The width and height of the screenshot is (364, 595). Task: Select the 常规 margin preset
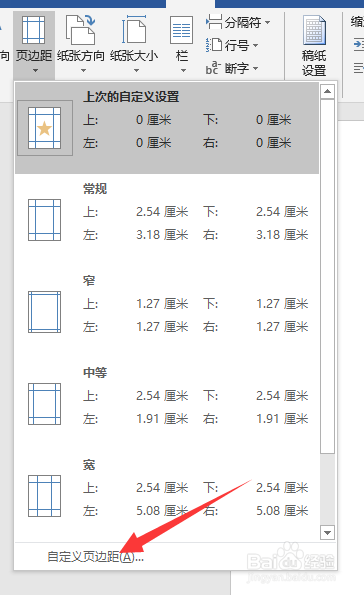click(x=167, y=220)
